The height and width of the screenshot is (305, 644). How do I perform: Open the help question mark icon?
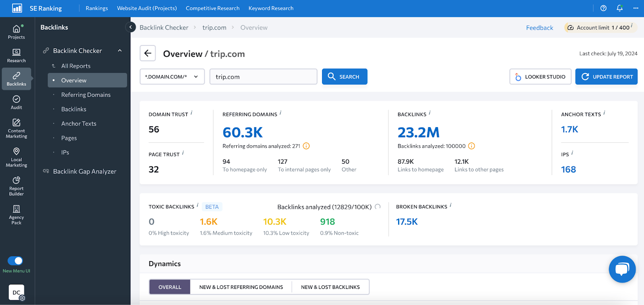[603, 8]
